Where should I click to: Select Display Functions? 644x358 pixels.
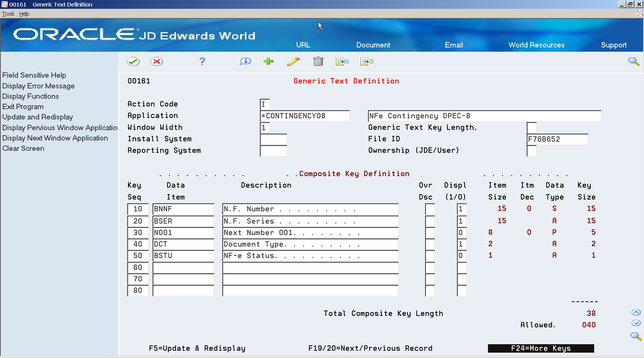(x=31, y=96)
